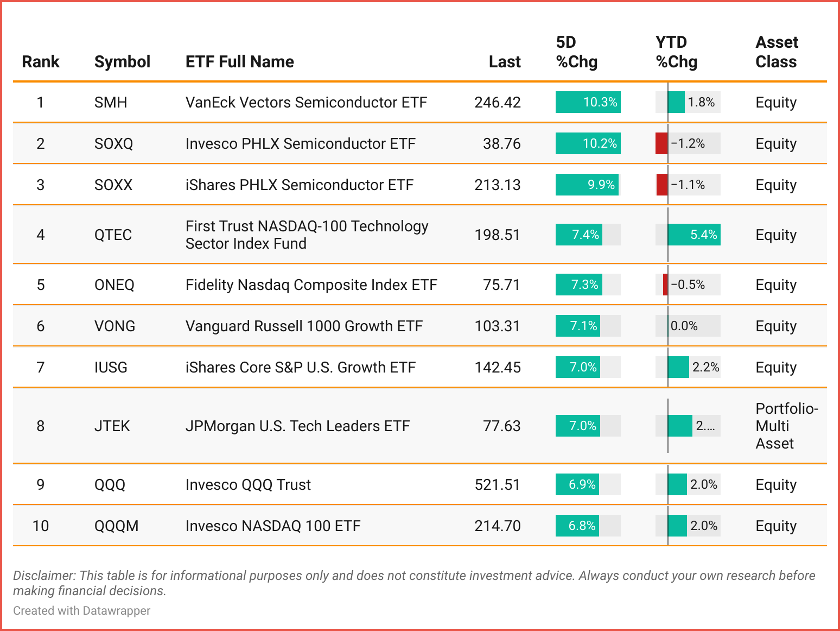Viewport: 840px width, 631px height.
Task: Click the YTD %Chg column header
Action: click(676, 52)
